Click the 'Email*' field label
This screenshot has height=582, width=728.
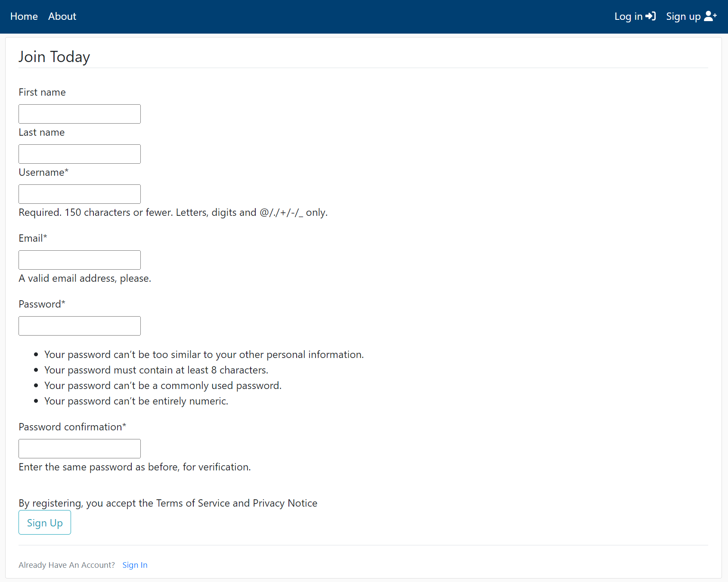pyautogui.click(x=33, y=239)
